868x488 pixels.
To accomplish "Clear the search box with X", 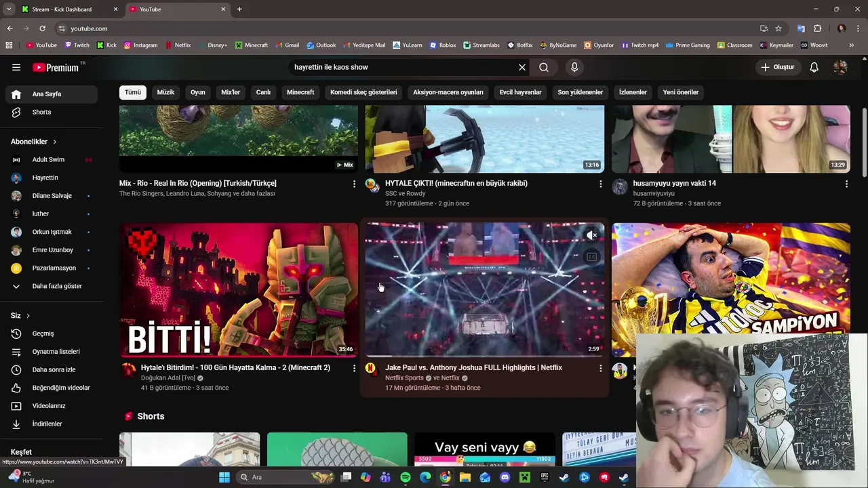I will (522, 67).
